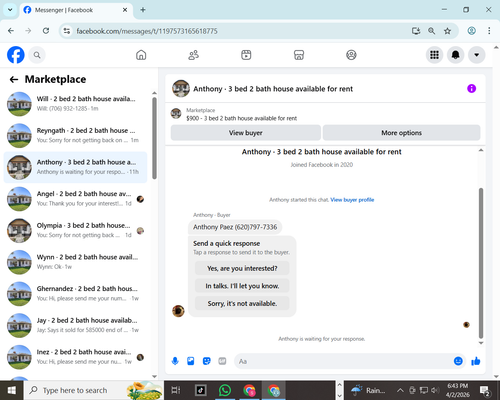Screen dimensions: 500x400
Task: Expand the account dropdown arrow
Action: (477, 55)
